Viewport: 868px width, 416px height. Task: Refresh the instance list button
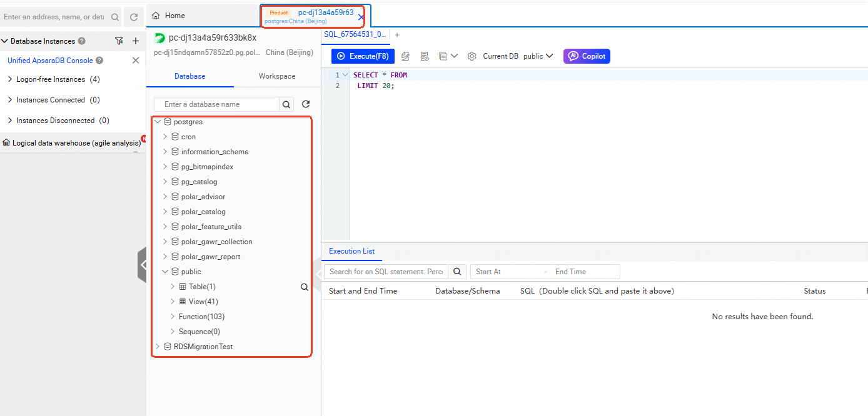point(134,17)
